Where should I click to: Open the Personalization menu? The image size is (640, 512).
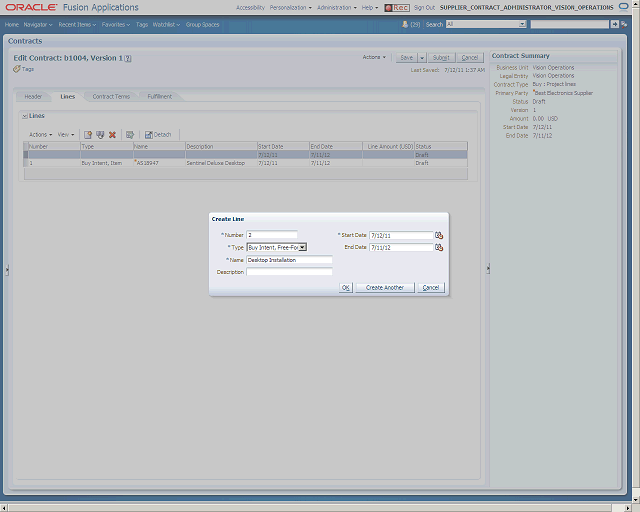pyautogui.click(x=291, y=8)
